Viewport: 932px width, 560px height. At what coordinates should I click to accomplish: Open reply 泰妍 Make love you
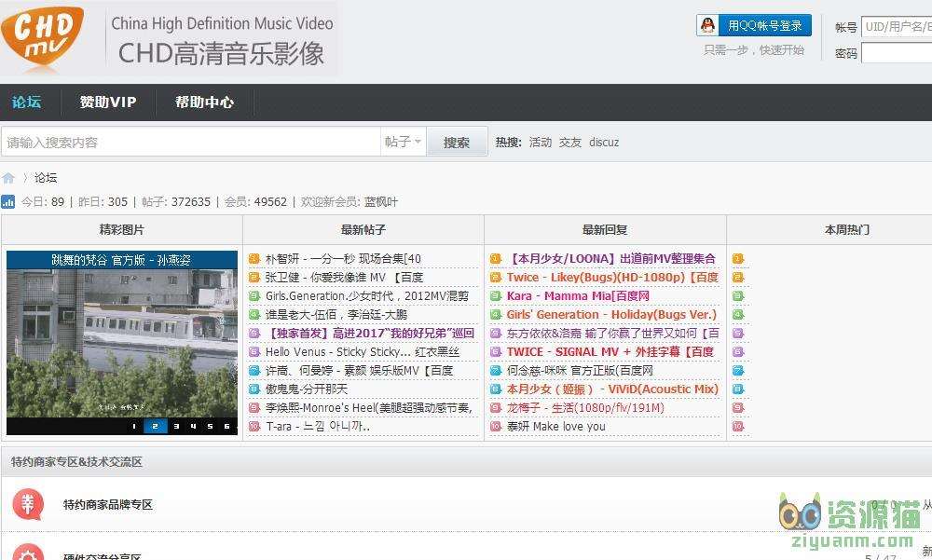pyautogui.click(x=555, y=426)
